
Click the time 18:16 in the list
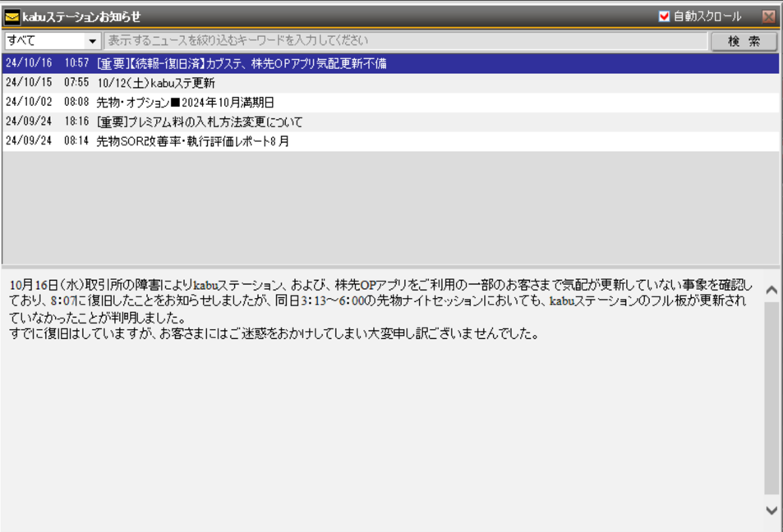tap(76, 122)
